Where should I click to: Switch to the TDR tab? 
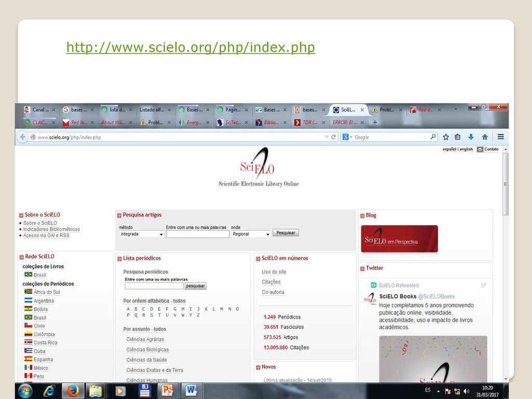click(x=310, y=123)
